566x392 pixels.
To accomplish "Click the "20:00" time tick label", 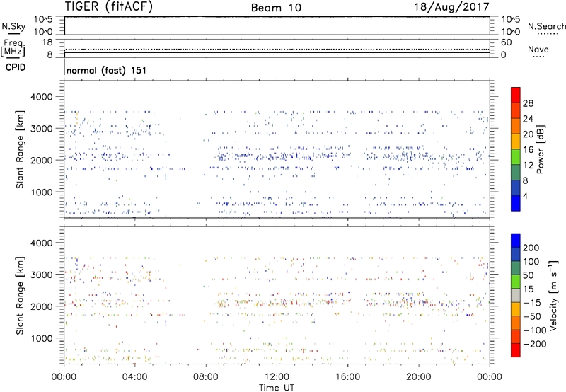I will coord(419,377).
